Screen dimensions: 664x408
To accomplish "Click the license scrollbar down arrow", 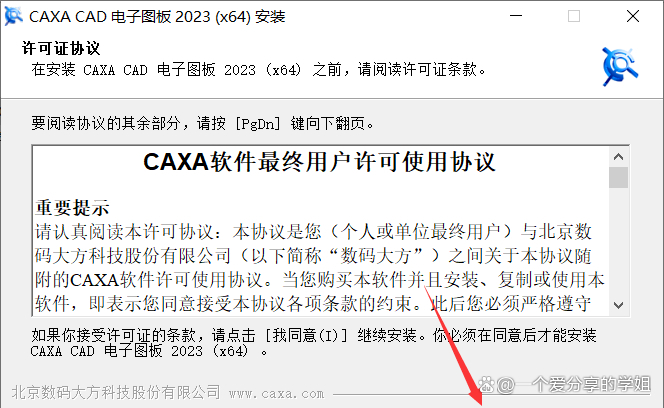I will (618, 305).
